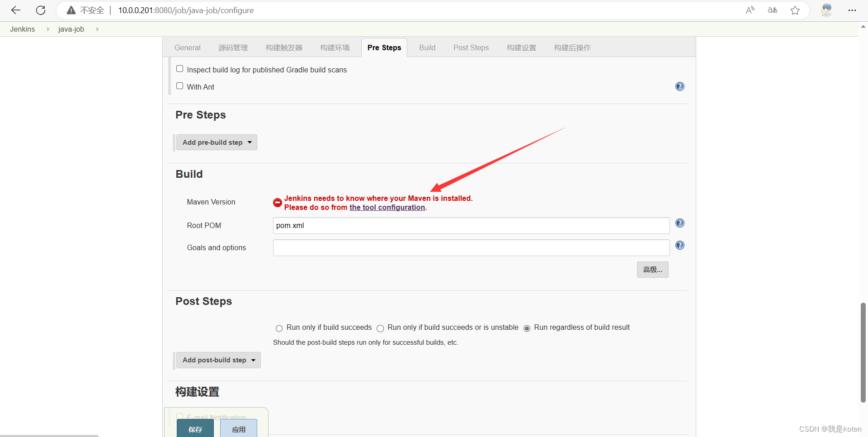Viewport: 868px width, 437px height.
Task: Click the scrollbar up arrow
Action: [863, 26]
